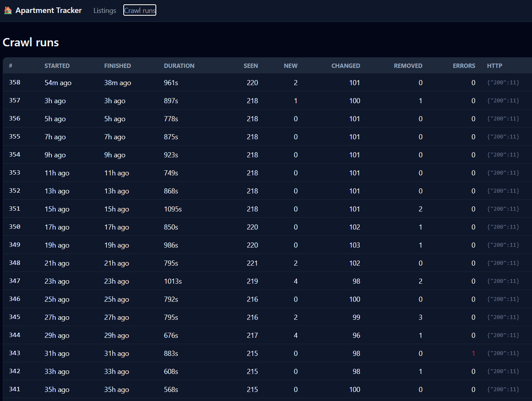
Task: Click the '54m ago' started time
Action: [x=58, y=83]
